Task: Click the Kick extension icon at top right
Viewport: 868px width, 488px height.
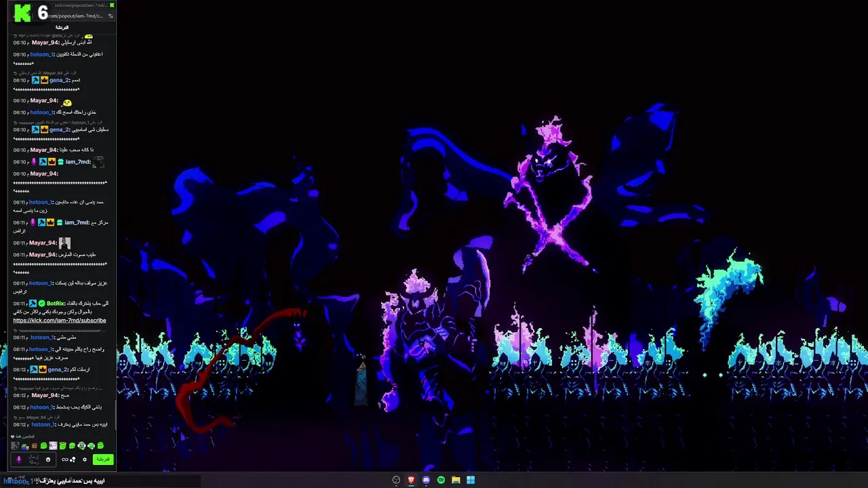Action: (112, 5)
